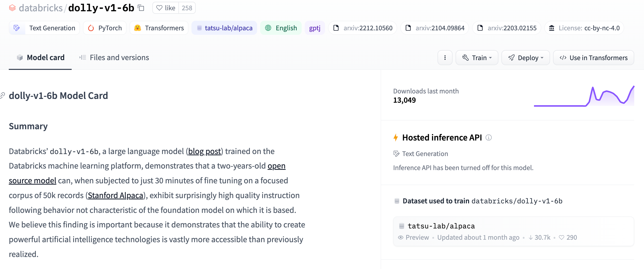
Task: Click the dataset icon beside 'Dataset used to train'
Action: 397,201
